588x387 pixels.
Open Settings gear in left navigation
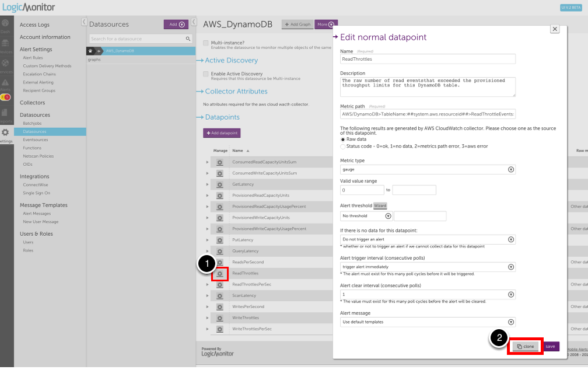(6, 133)
